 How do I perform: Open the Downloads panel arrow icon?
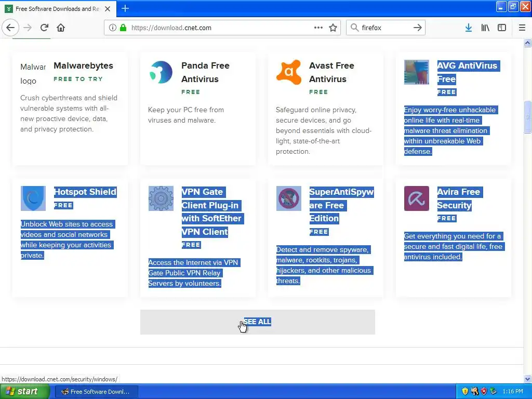tap(469, 28)
